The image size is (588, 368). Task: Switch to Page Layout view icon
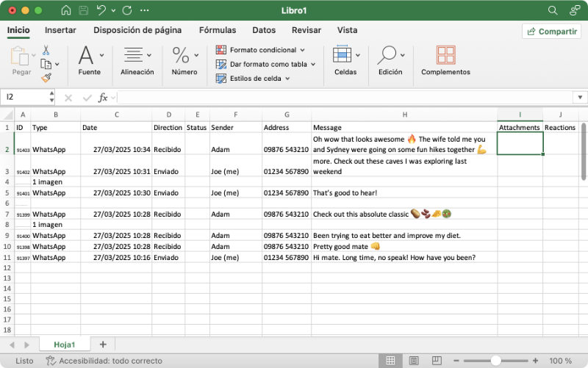point(414,361)
